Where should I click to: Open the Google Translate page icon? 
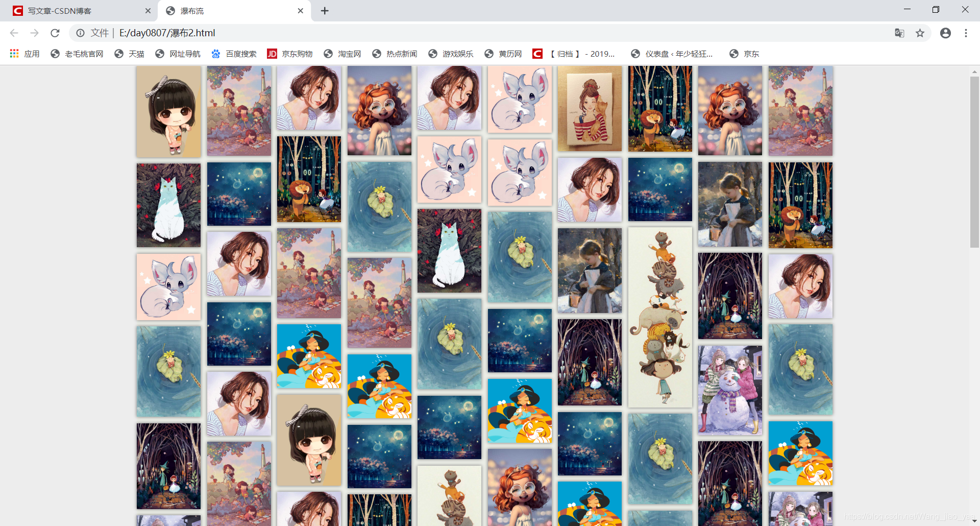coord(899,33)
